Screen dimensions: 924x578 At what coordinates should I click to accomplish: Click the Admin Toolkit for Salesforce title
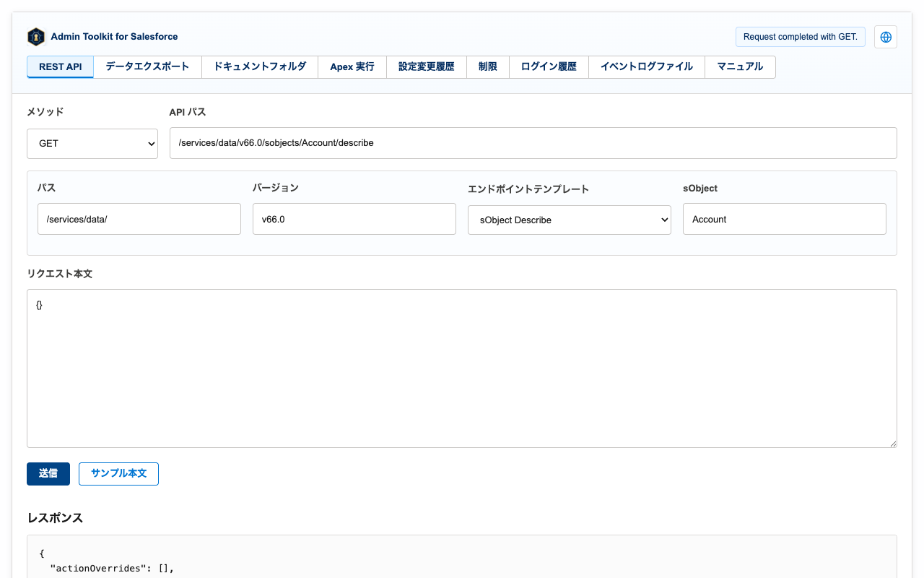point(114,37)
